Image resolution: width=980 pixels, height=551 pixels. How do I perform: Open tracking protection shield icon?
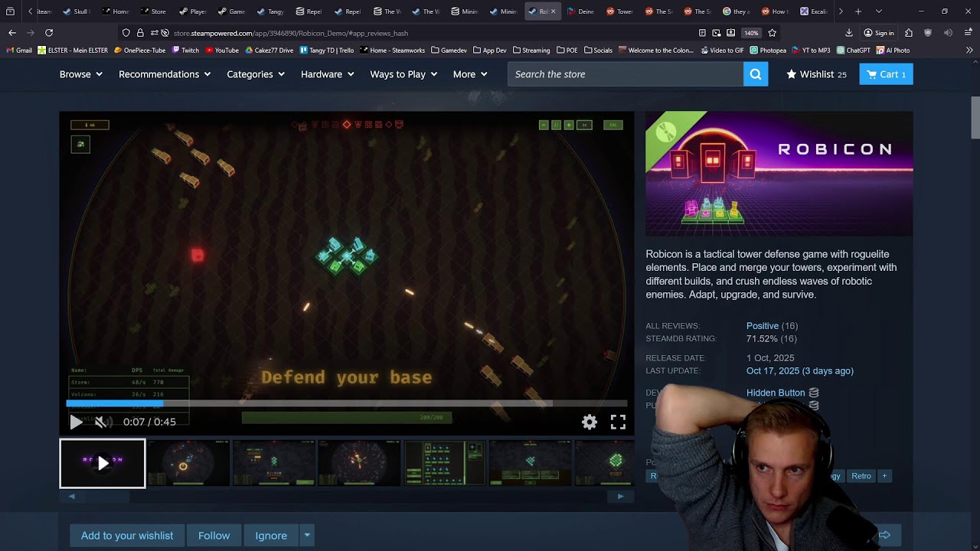click(x=126, y=33)
